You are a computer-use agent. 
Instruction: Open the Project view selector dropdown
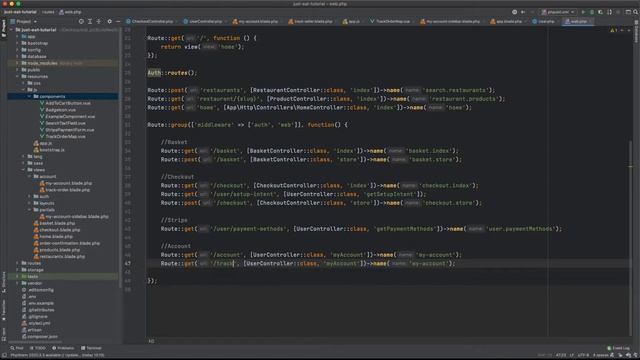pos(24,21)
